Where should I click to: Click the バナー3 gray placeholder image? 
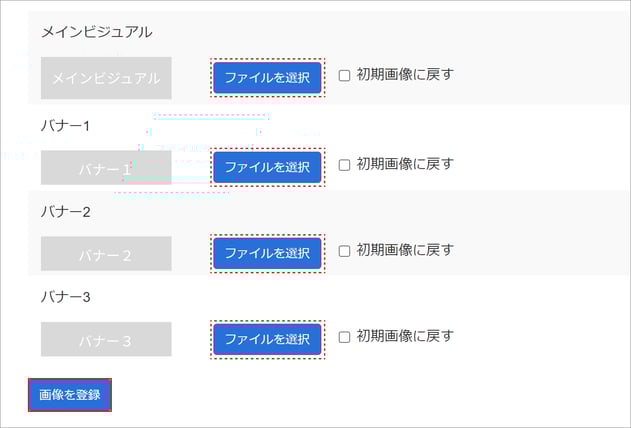106,339
